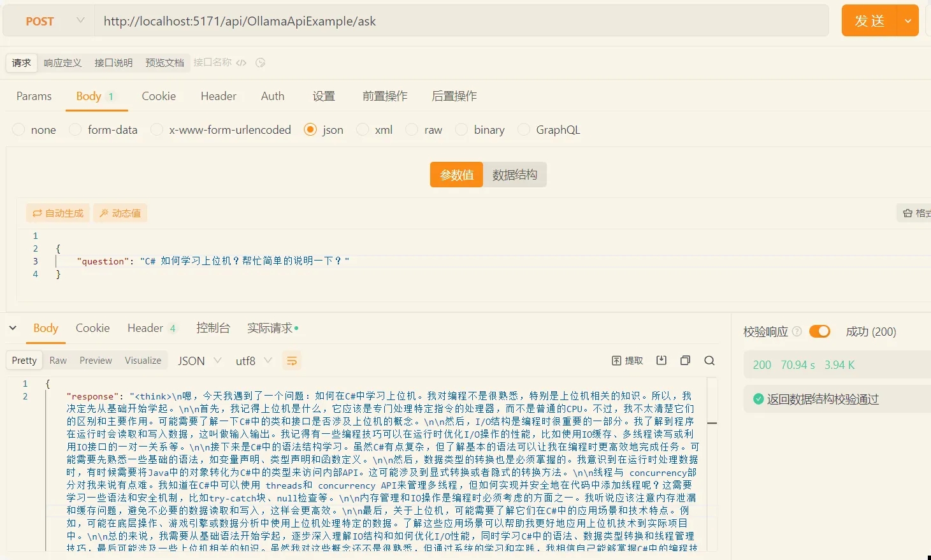Viewport: 931px width, 560px height.
Task: Open the 前置操作 tab
Action: click(385, 96)
